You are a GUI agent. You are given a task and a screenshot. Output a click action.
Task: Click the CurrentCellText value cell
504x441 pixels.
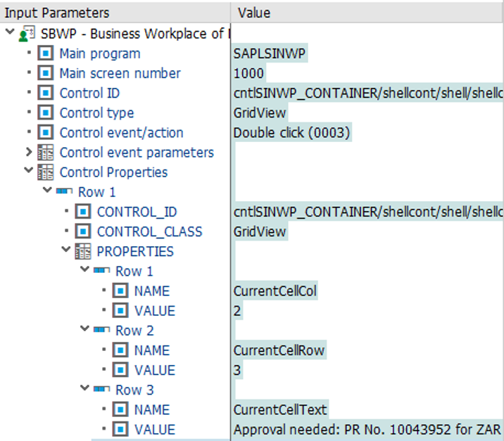click(280, 409)
